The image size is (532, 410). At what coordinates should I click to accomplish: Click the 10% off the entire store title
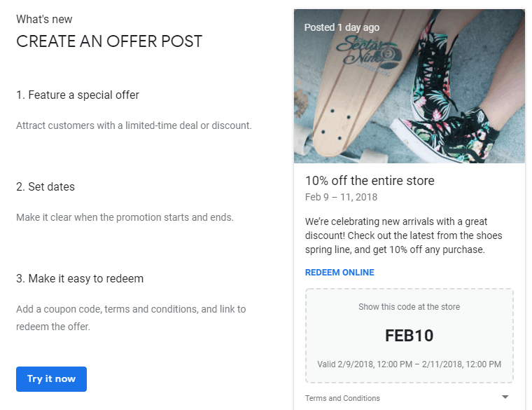[370, 181]
